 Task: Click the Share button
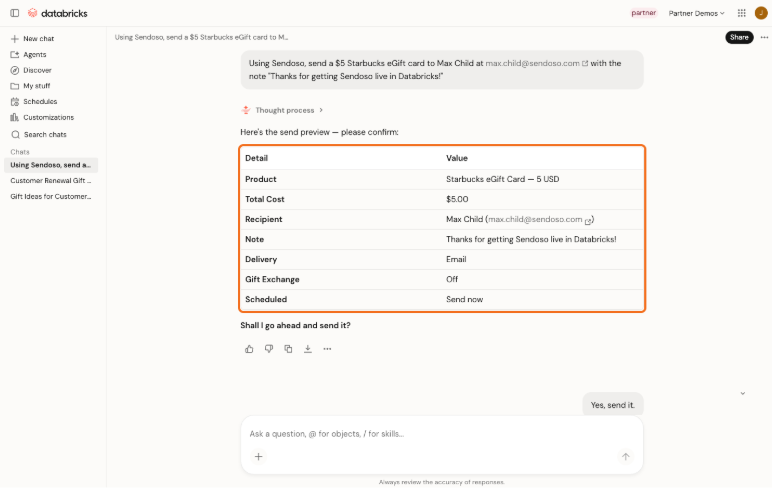(739, 37)
